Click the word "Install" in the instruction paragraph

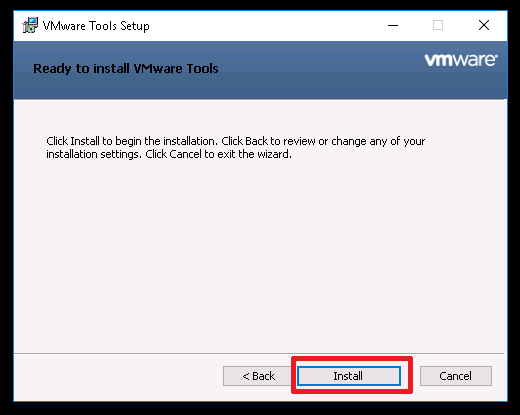coord(85,141)
